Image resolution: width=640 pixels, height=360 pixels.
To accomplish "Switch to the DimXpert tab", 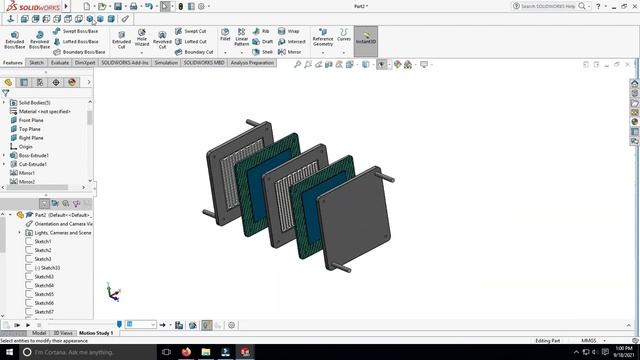I will 85,63.
